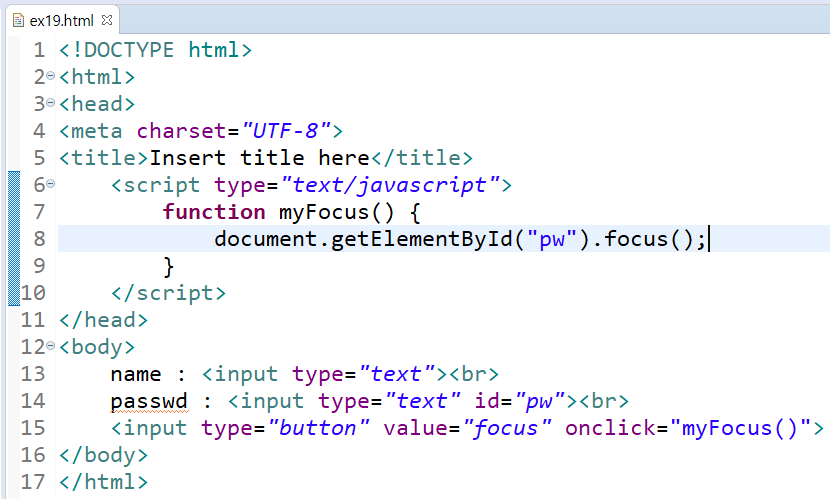Click the </script> closing tag
Screen dimensions: 830x499
[x=168, y=293]
